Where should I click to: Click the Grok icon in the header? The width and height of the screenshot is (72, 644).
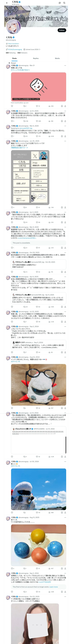click(60, 3)
